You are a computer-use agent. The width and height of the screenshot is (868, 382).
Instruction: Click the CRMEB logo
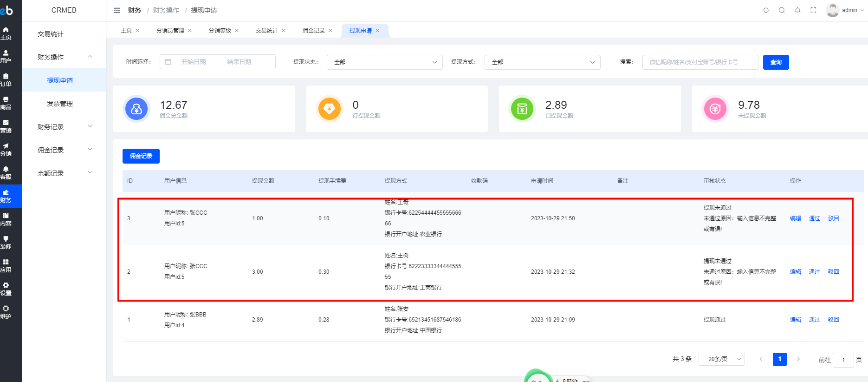(x=6, y=10)
